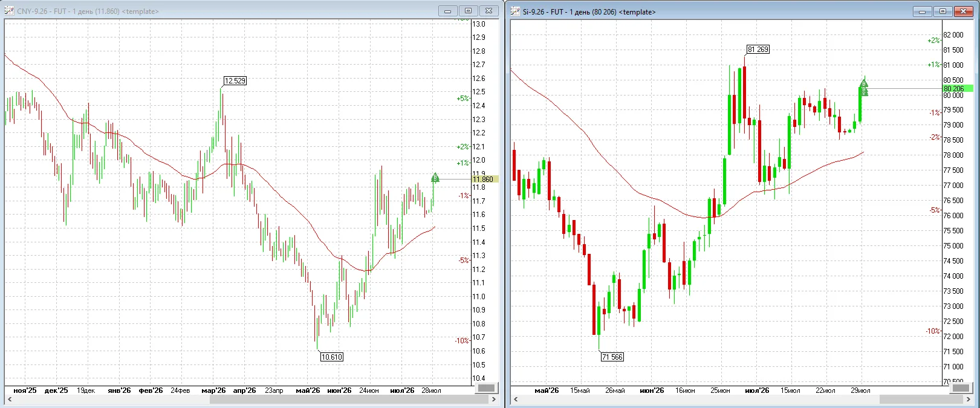Click the green marker on the last CNY candle
The image size is (980, 408).
coord(435,178)
